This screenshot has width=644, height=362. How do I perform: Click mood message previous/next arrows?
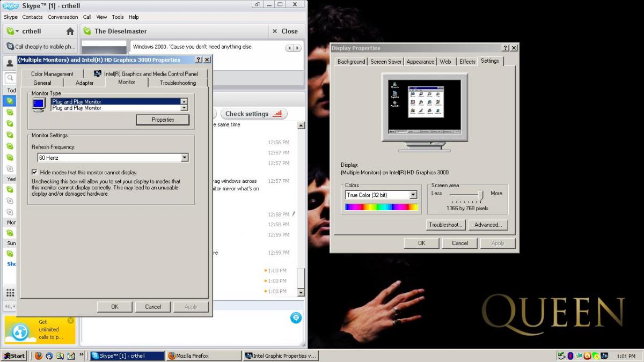[293, 48]
